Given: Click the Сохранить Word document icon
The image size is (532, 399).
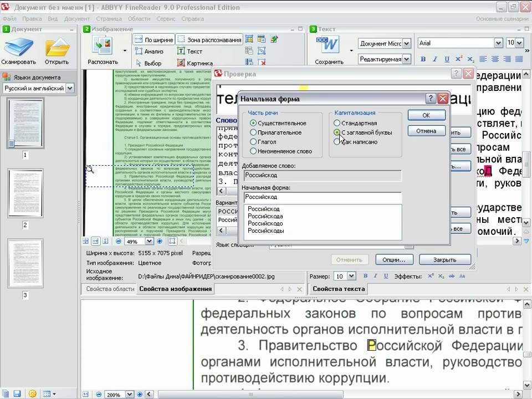Looking at the screenshot, I should 327,46.
